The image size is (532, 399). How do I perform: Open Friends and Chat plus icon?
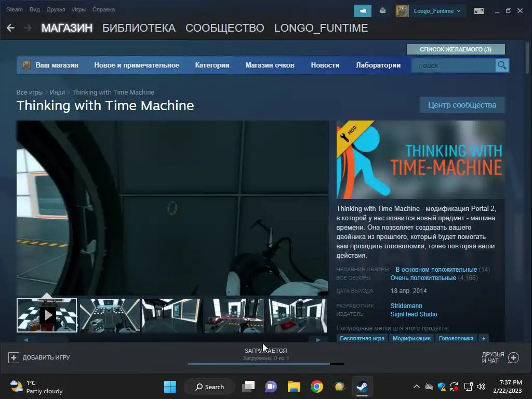[513, 357]
